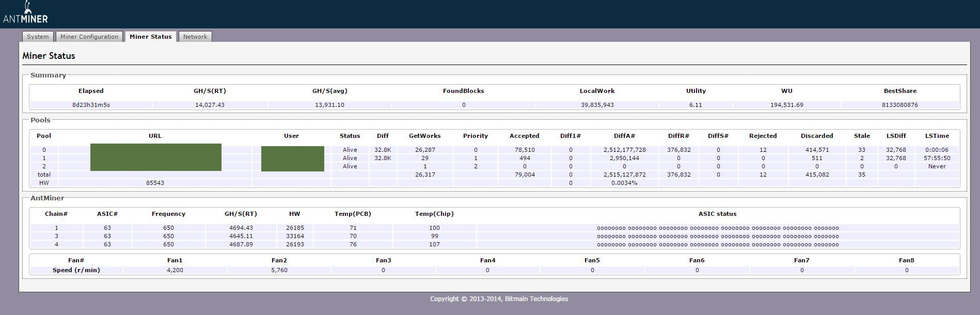Image resolution: width=980 pixels, height=315 pixels.
Task: Click the chain HW value 33164
Action: coord(295,236)
